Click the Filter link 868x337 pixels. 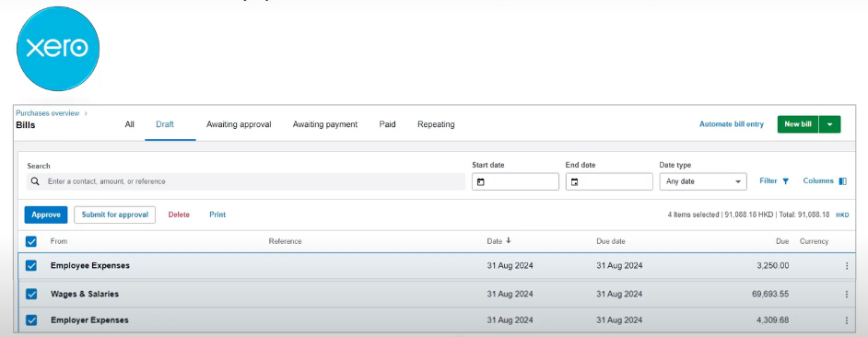tap(768, 181)
